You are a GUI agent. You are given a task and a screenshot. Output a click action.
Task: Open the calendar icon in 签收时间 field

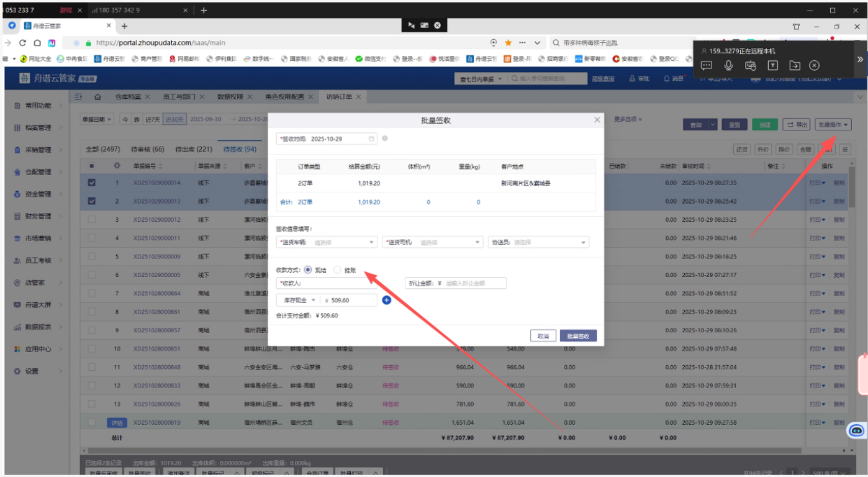tap(371, 139)
